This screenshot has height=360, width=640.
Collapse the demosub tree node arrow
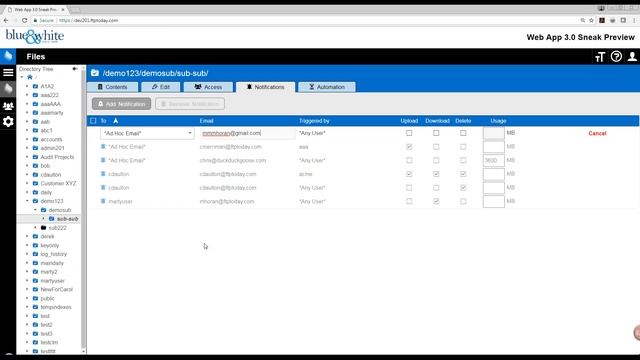coord(35,210)
